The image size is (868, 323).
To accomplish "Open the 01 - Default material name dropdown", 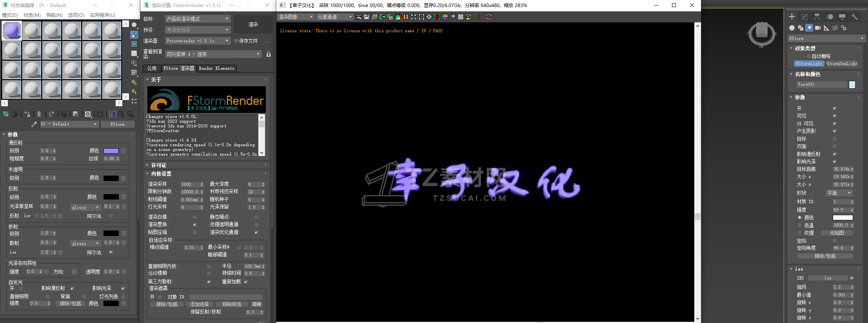I will (x=69, y=124).
